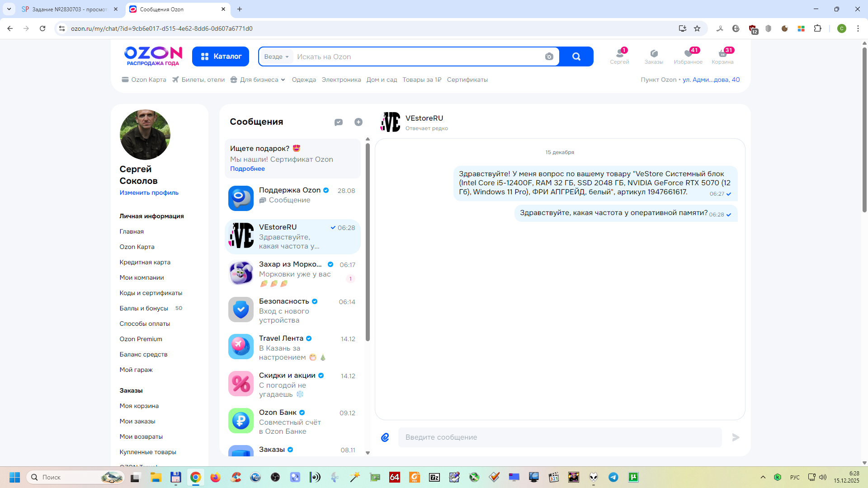Open Telegram from the Windows taskbar
The image size is (868, 488).
[613, 477]
